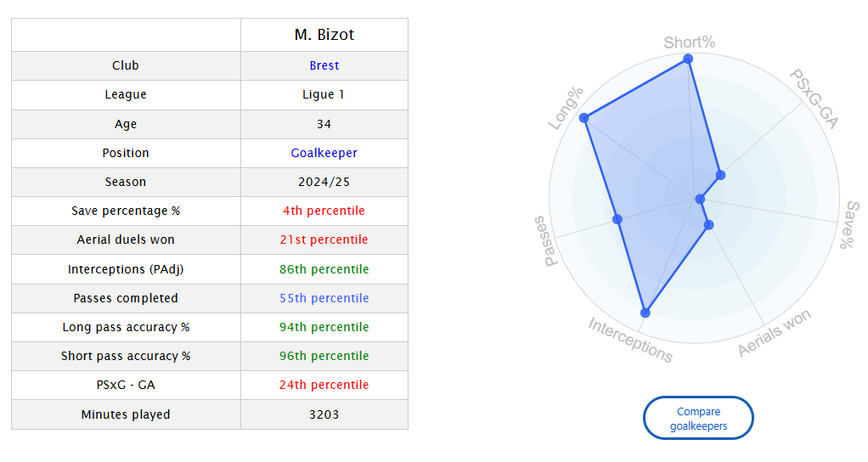The image size is (868, 462).
Task: Select the Passes data point on radar
Action: point(617,220)
